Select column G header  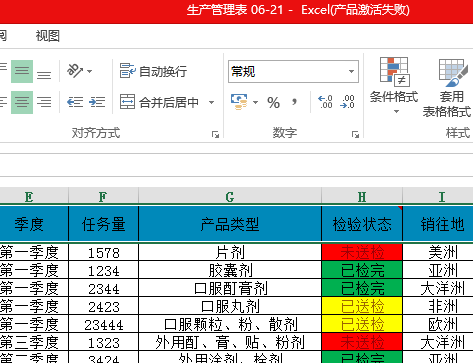click(x=230, y=197)
